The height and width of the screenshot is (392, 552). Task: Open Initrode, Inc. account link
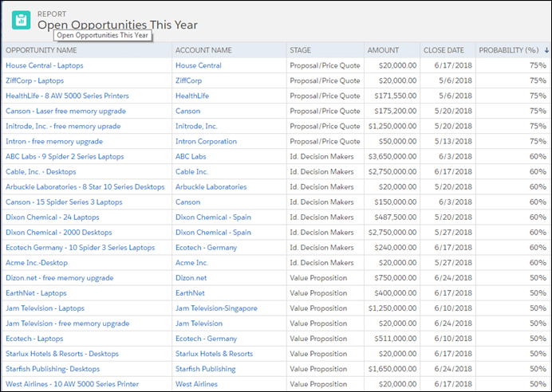click(196, 126)
